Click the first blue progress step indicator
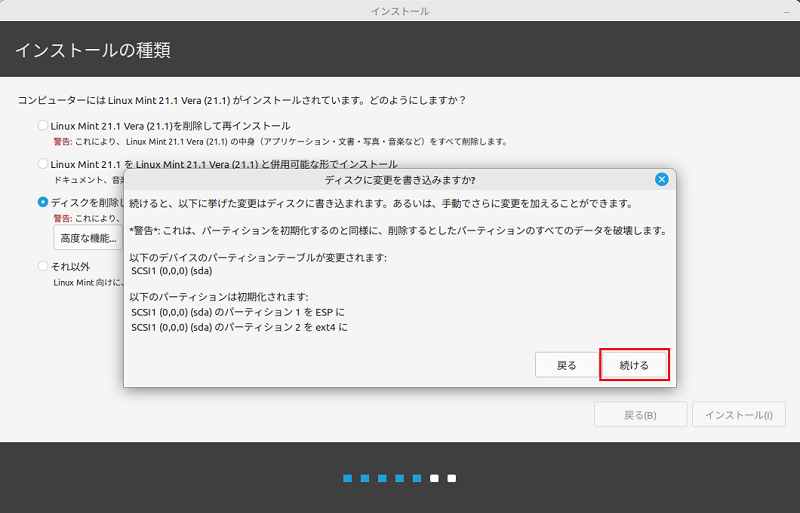800x513 pixels. tap(347, 478)
